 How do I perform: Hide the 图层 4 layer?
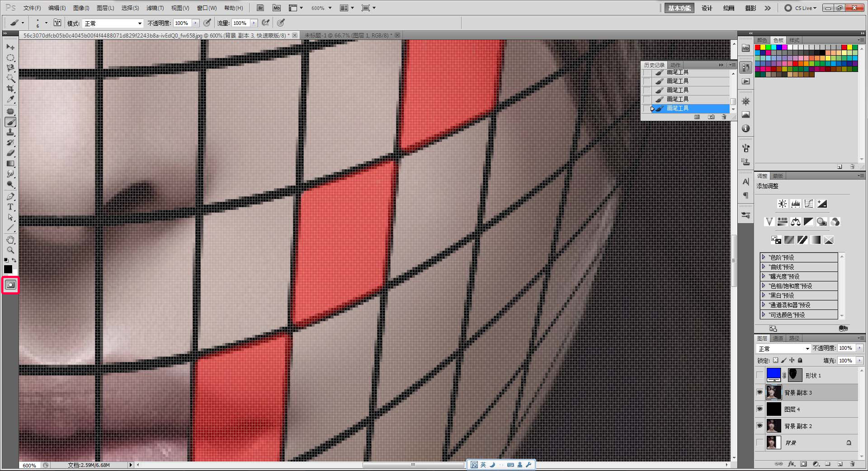tap(759, 409)
